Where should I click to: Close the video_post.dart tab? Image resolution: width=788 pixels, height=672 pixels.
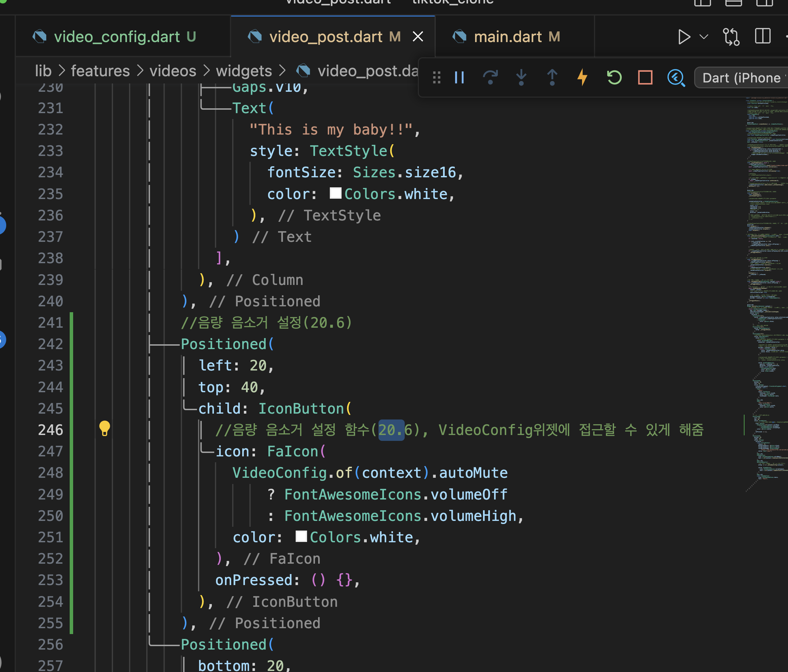418,37
